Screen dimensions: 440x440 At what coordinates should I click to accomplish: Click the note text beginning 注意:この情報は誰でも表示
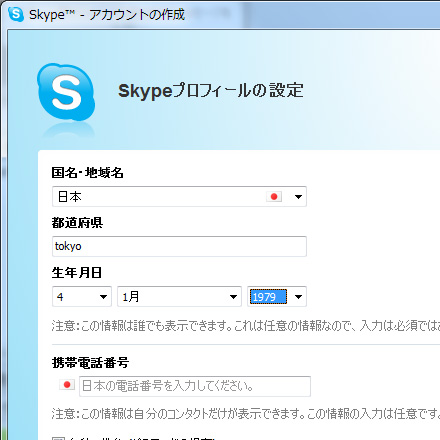246,326
